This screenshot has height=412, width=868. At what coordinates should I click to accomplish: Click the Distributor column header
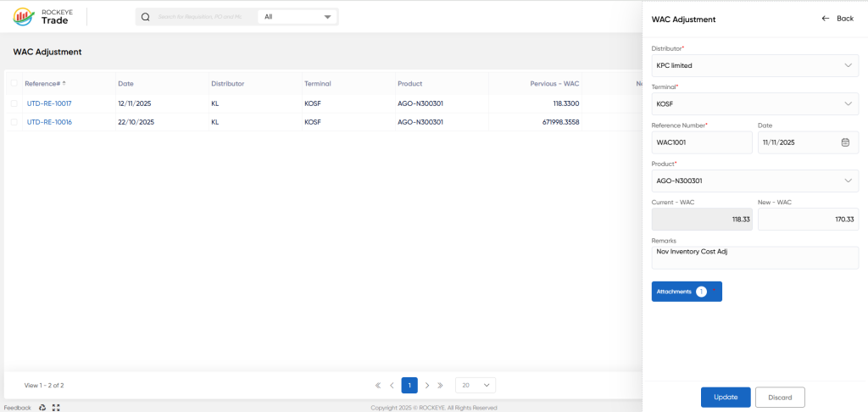[x=227, y=84]
